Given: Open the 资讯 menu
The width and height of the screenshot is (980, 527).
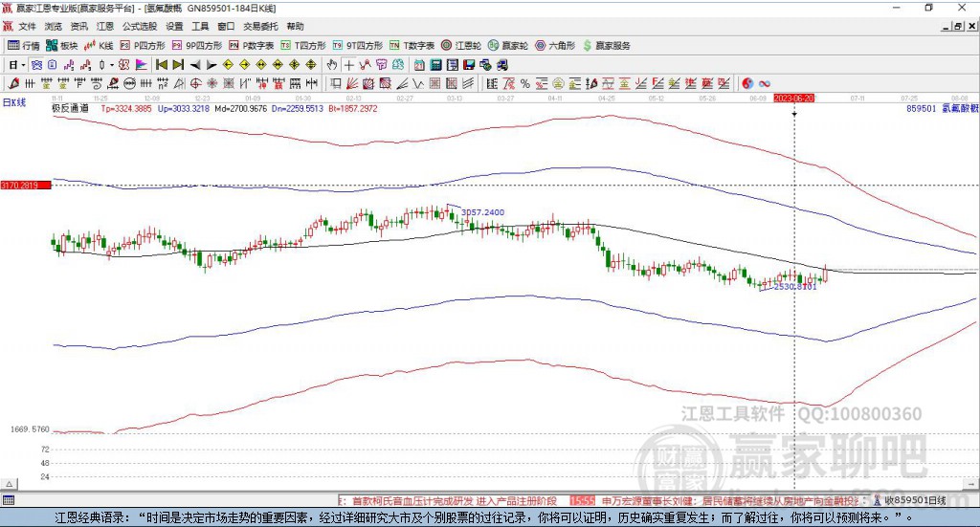Looking at the screenshot, I should [78, 26].
